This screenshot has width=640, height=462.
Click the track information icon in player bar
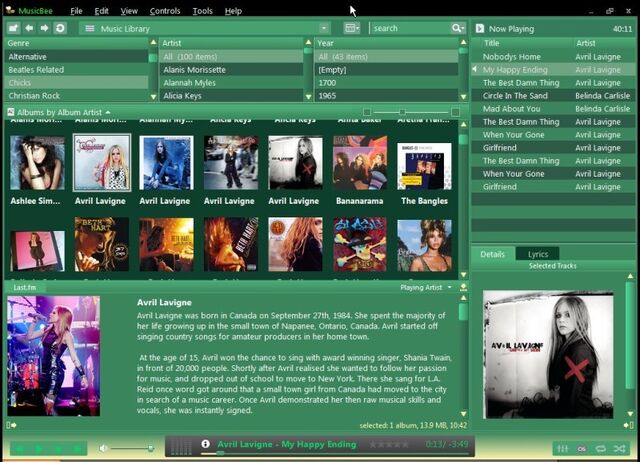(206, 444)
